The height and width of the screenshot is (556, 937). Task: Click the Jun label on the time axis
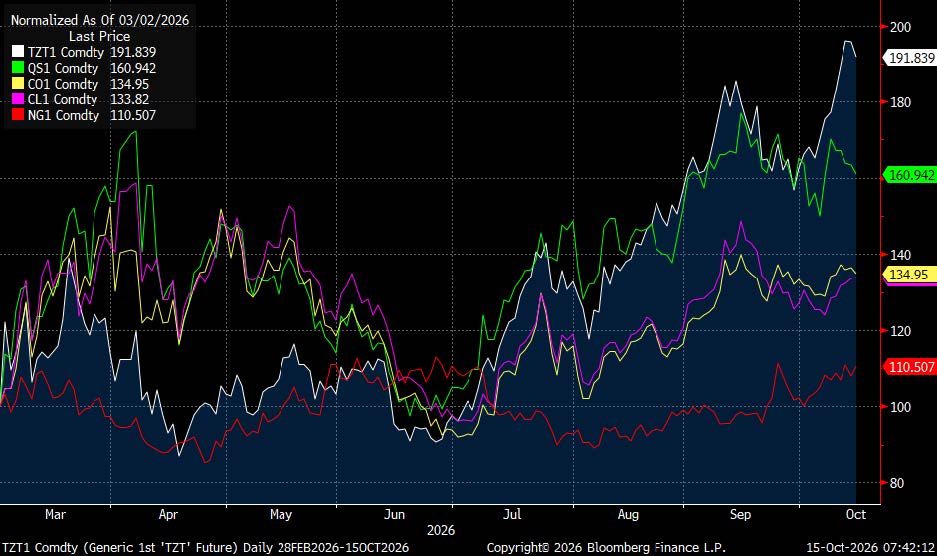(x=394, y=514)
